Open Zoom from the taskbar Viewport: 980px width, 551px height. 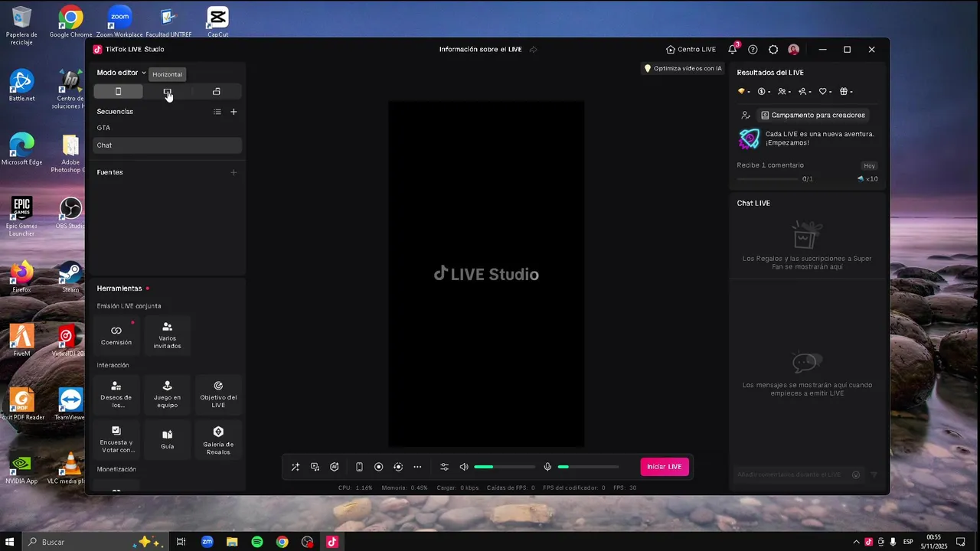coord(207,542)
